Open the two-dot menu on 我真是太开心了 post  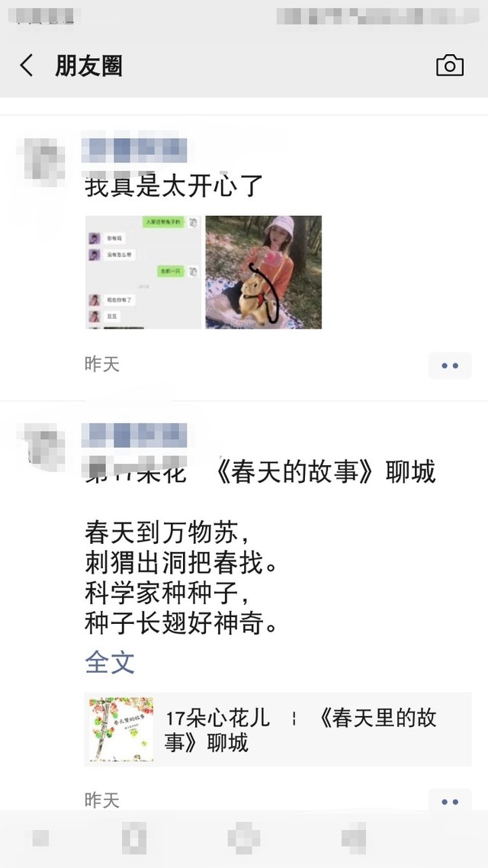coord(450,365)
